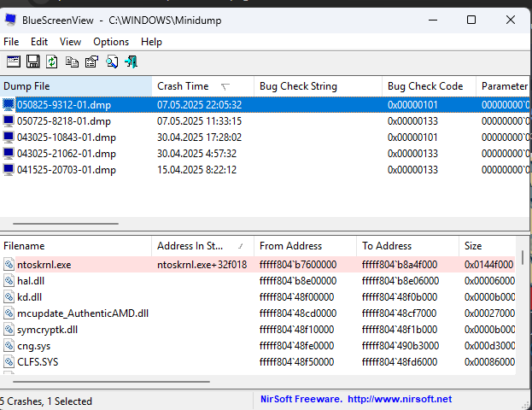Click the BlueScreenView app icon in title bar
The image size is (532, 410).
point(11,20)
